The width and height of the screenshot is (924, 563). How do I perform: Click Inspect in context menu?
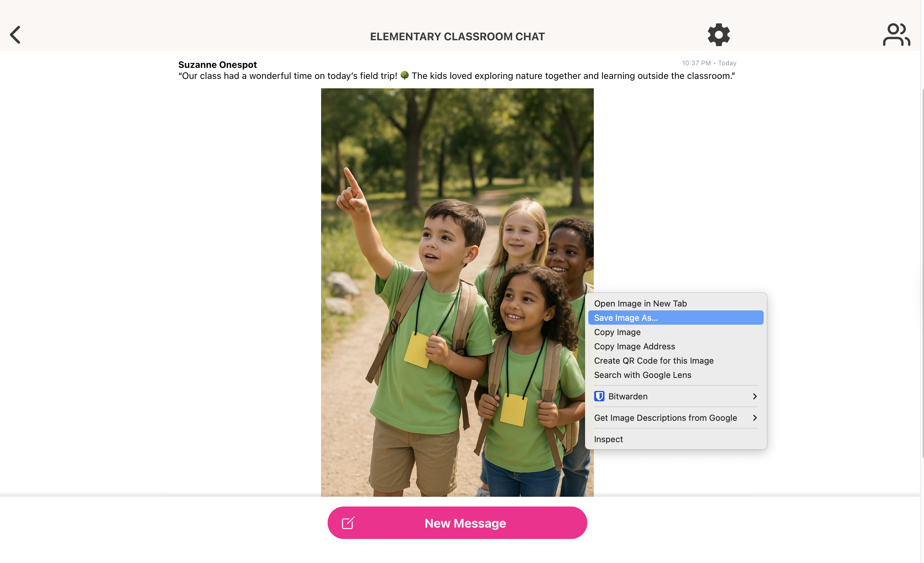tap(608, 439)
